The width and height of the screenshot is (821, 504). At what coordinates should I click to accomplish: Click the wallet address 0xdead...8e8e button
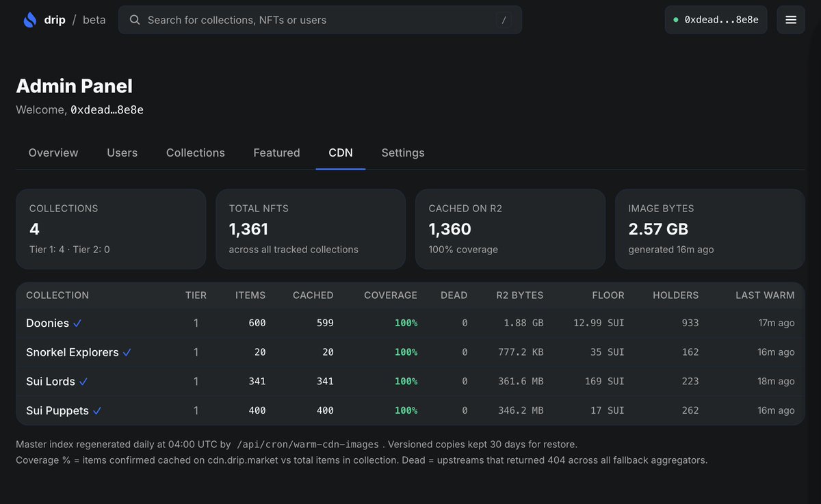[x=716, y=20]
